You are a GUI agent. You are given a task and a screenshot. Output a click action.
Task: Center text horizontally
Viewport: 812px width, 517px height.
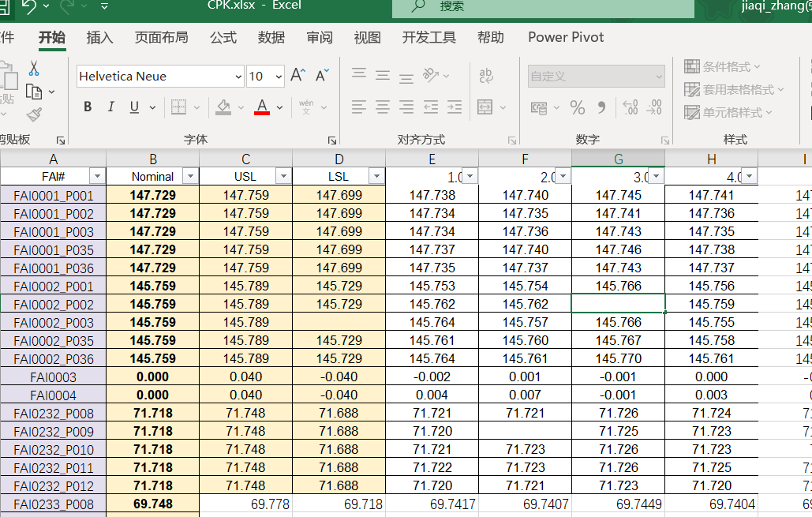tap(383, 107)
